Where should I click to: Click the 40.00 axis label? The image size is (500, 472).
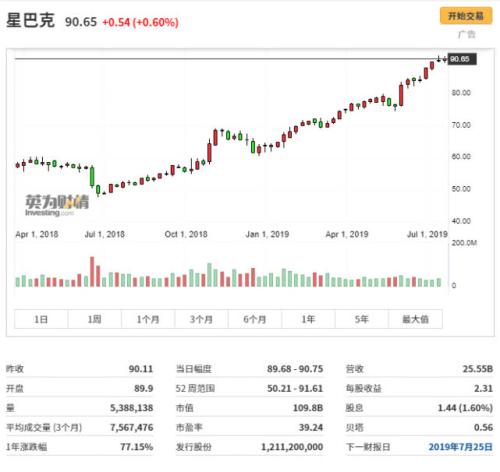click(461, 221)
